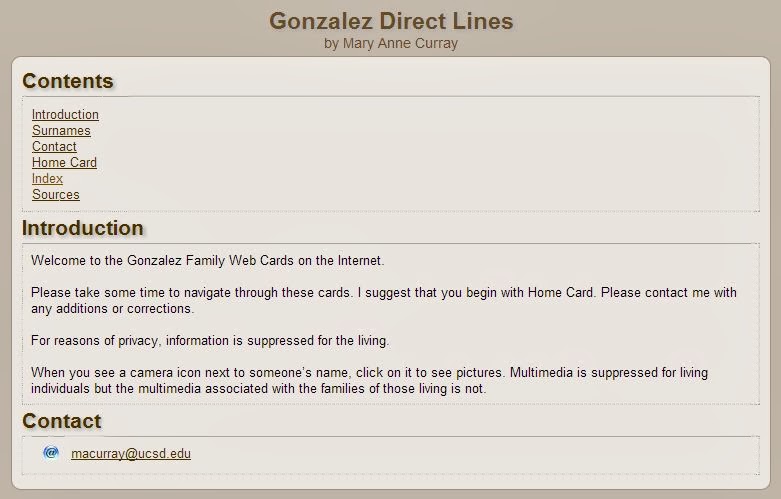Follow the Contact link in Contents

coord(54,146)
